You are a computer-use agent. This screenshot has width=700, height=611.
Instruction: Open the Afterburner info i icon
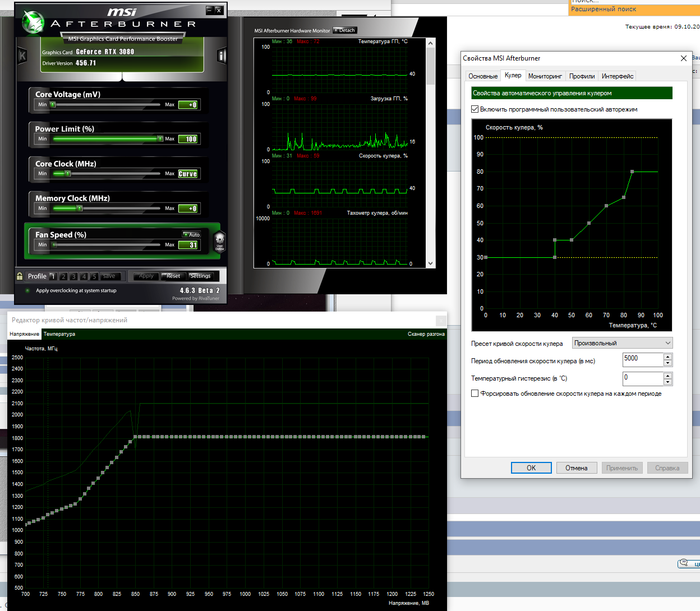pos(222,55)
